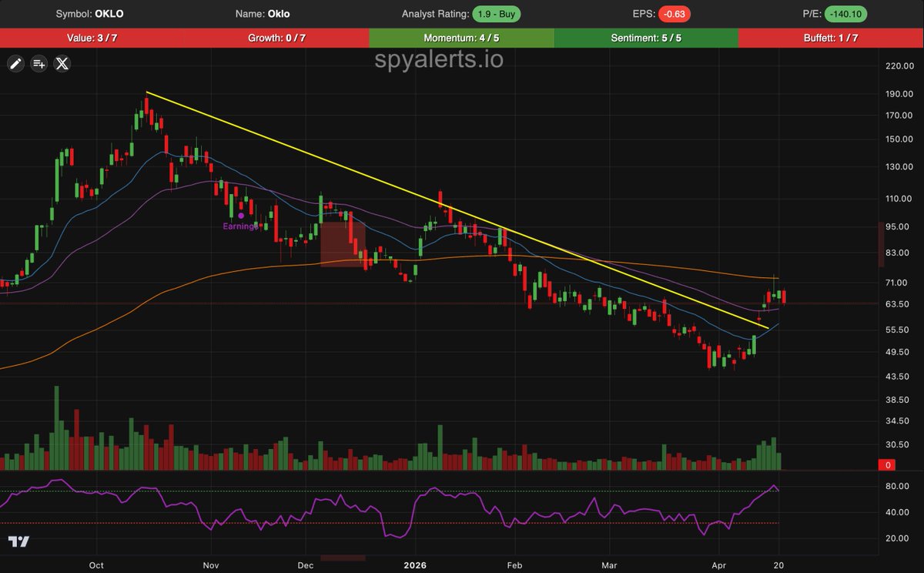Click the Oct label on time axis
This screenshot has height=573, width=924.
click(x=96, y=565)
